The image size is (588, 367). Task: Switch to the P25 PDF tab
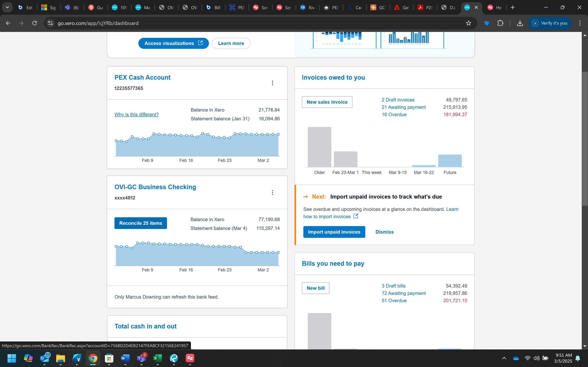click(425, 8)
